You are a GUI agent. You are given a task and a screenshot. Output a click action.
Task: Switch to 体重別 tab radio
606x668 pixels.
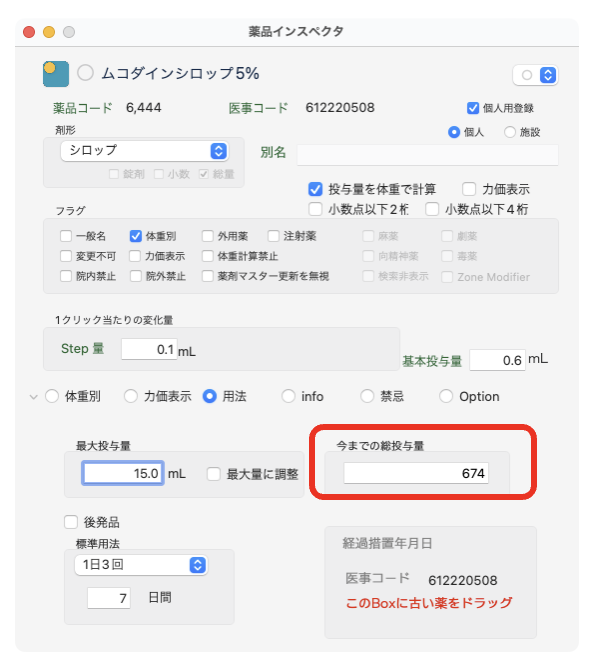(x=52, y=396)
